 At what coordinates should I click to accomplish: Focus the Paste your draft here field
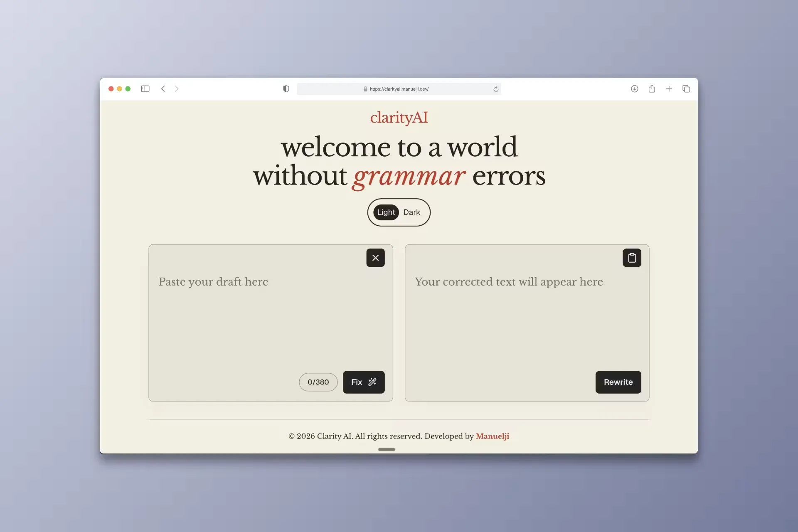271,323
